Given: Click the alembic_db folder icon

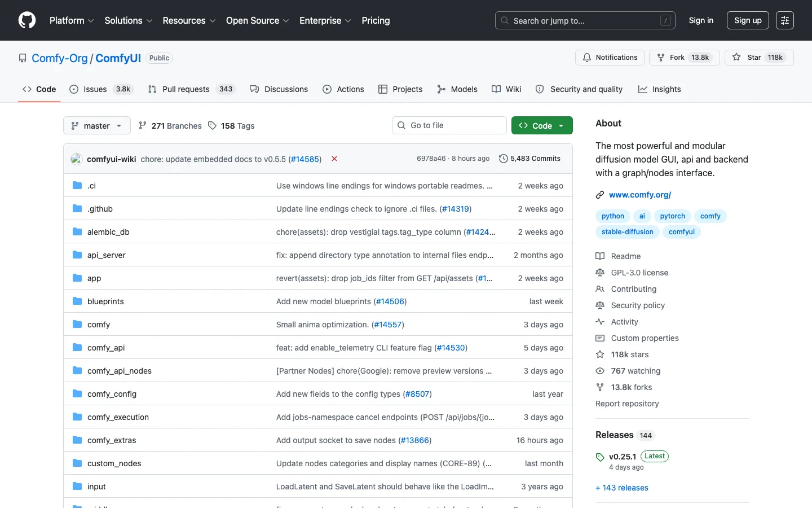Looking at the screenshot, I should tap(77, 232).
